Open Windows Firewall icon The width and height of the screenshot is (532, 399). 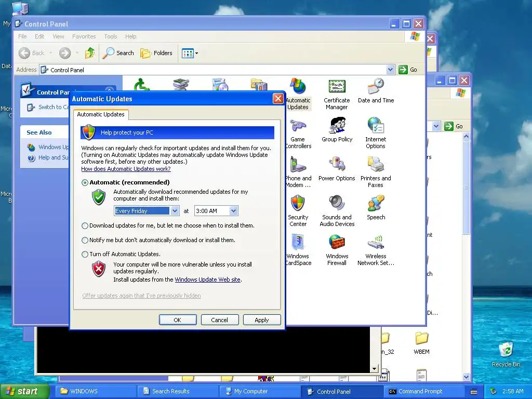click(337, 250)
